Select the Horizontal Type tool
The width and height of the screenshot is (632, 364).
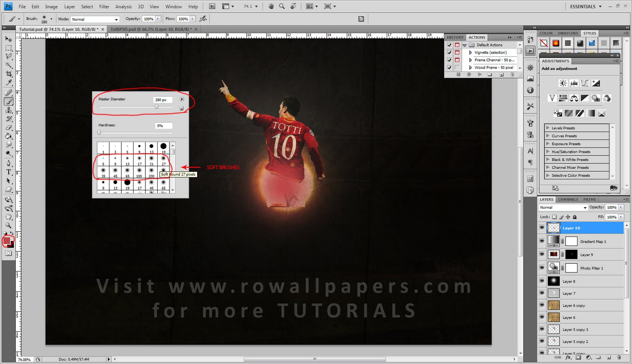8,172
